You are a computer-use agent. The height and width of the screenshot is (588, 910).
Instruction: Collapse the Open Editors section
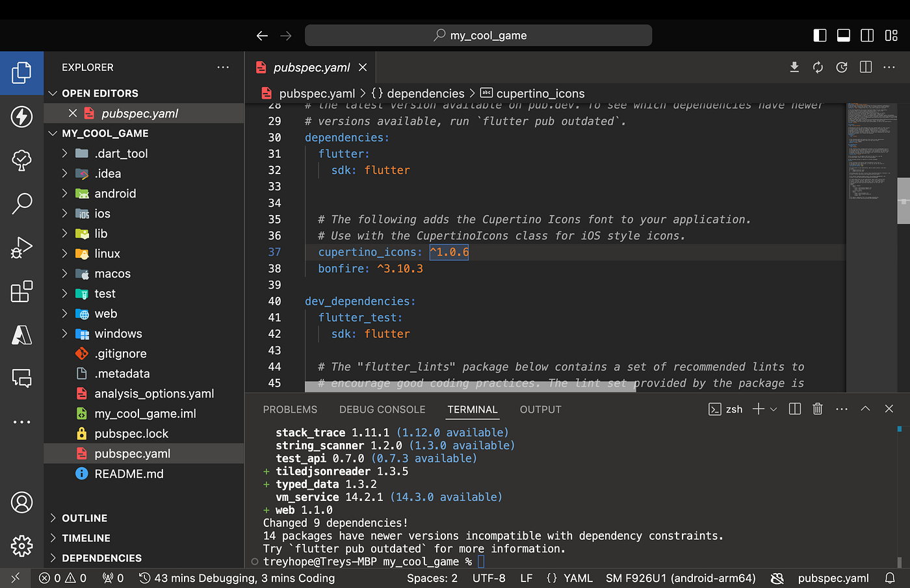53,94
